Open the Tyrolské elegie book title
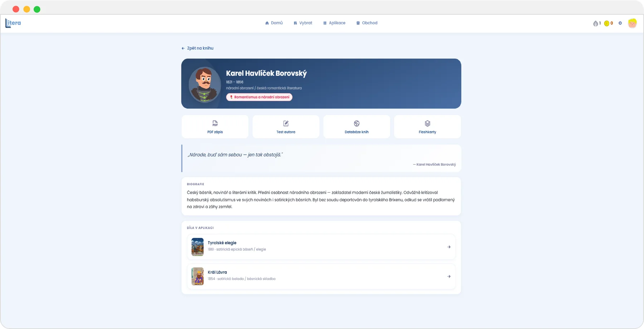The width and height of the screenshot is (644, 329). tap(222, 243)
